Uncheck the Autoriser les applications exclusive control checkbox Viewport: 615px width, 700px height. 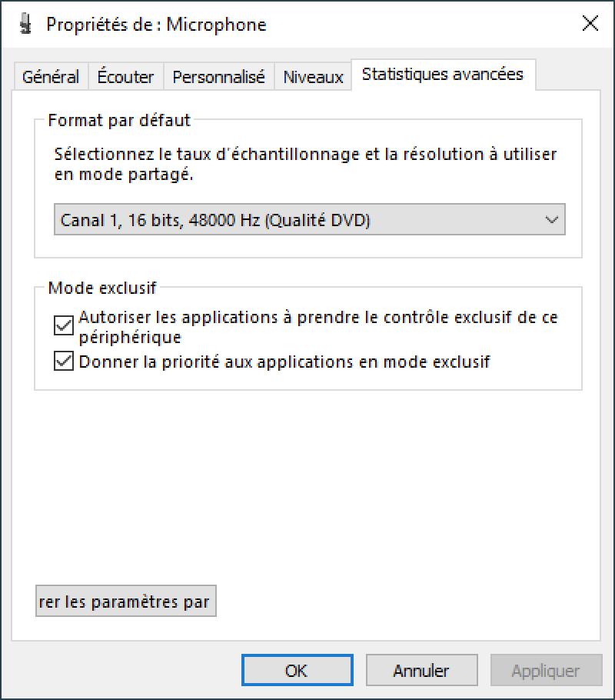pos(63,325)
